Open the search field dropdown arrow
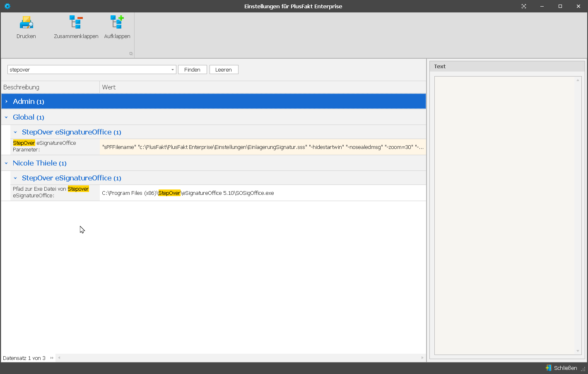This screenshot has width=588, height=374. (173, 70)
